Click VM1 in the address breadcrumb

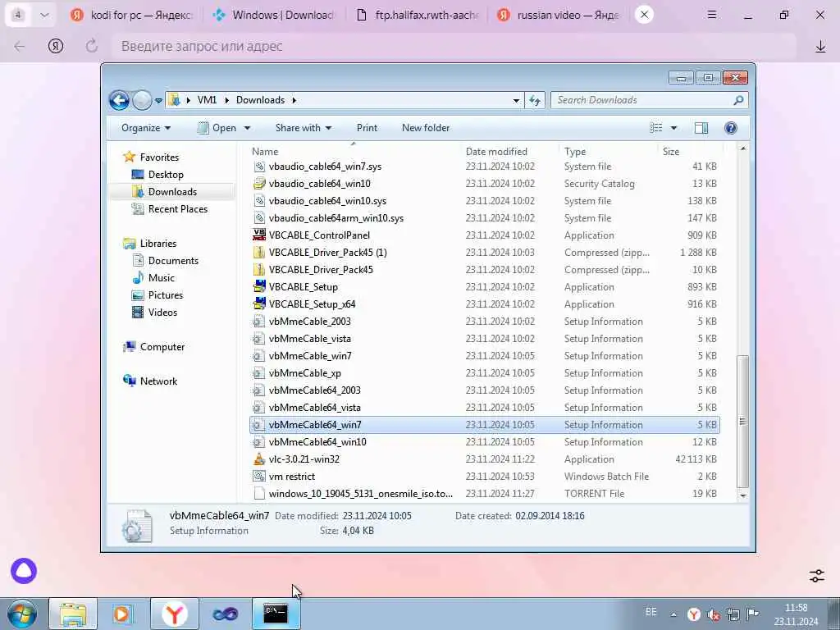[207, 100]
